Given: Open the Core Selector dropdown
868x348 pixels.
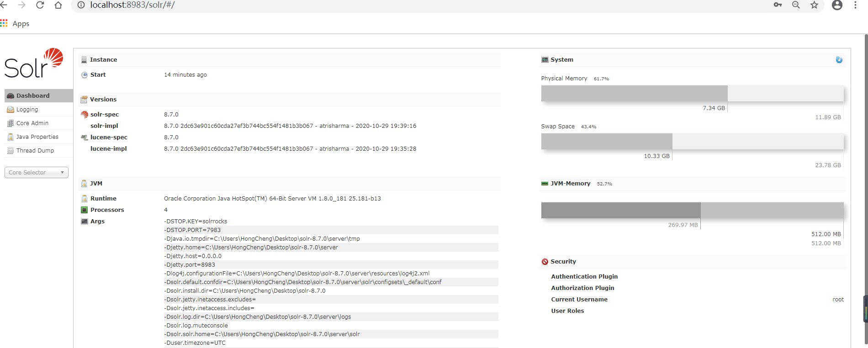Looking at the screenshot, I should [37, 173].
